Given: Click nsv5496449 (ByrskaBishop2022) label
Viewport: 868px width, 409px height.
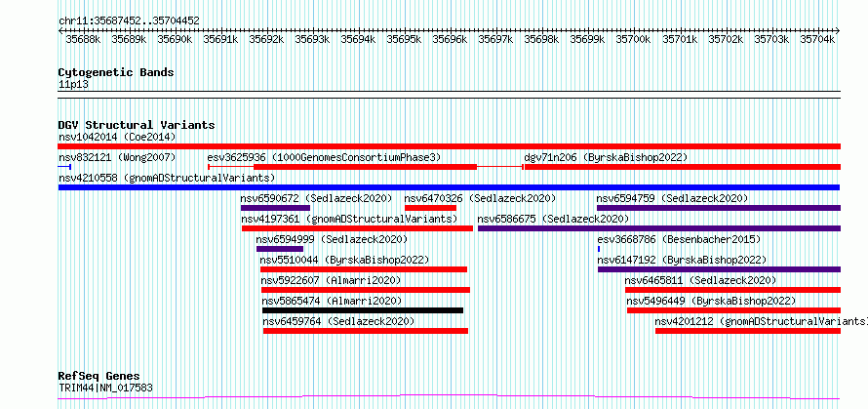Looking at the screenshot, I should pos(711,301).
